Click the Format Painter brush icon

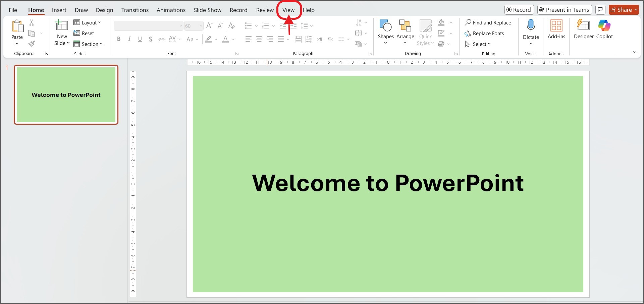pos(32,44)
